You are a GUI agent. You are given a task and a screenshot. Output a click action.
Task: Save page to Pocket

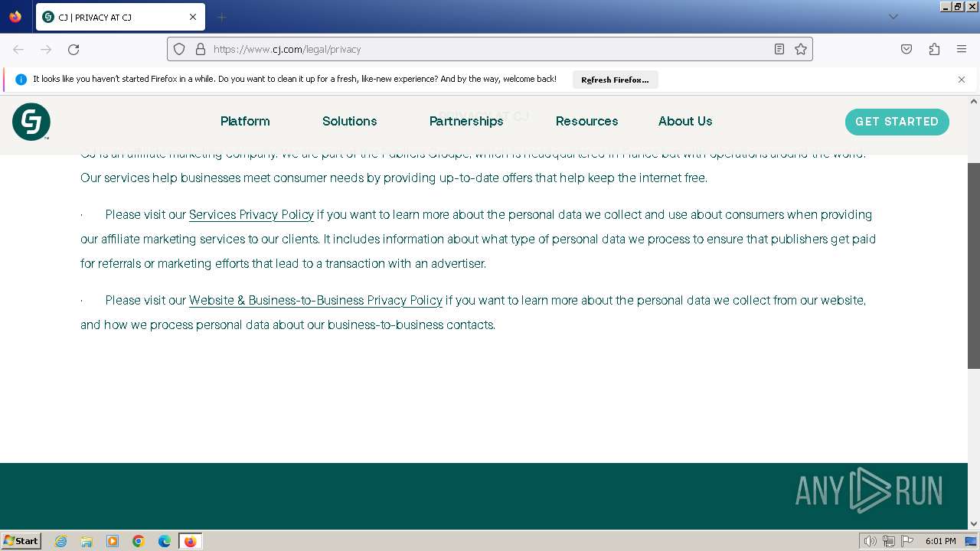click(906, 49)
